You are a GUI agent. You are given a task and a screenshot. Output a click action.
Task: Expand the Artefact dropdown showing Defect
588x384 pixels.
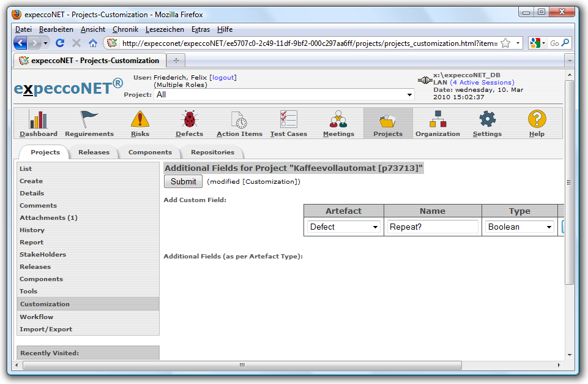pyautogui.click(x=344, y=227)
